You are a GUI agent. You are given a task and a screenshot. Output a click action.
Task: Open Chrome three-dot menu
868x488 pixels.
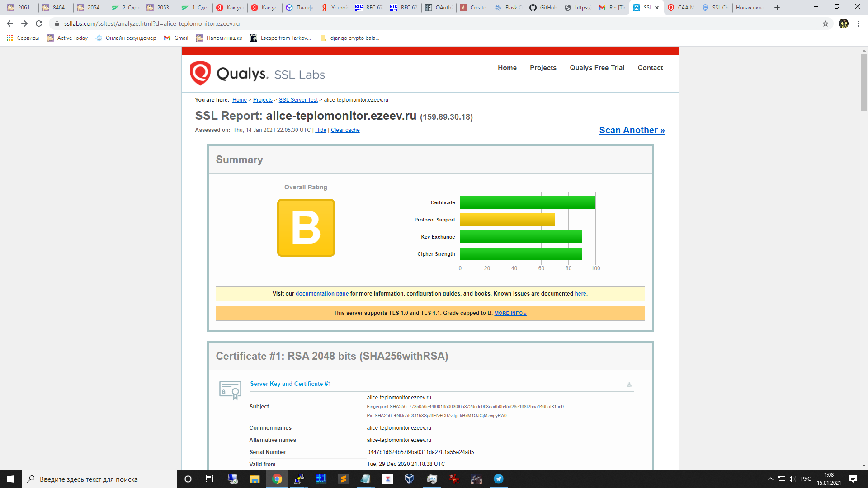pyautogui.click(x=858, y=23)
